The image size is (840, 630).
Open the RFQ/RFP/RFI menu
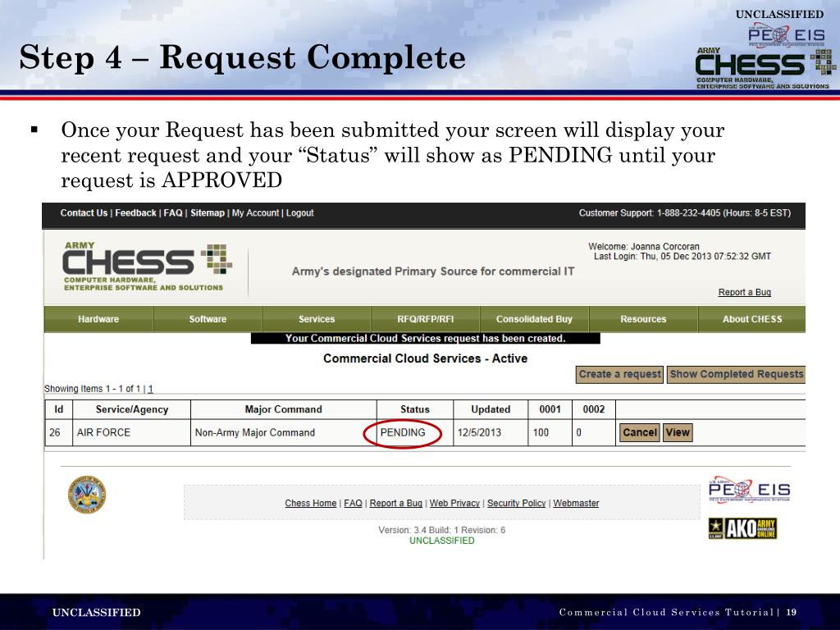pos(426,319)
